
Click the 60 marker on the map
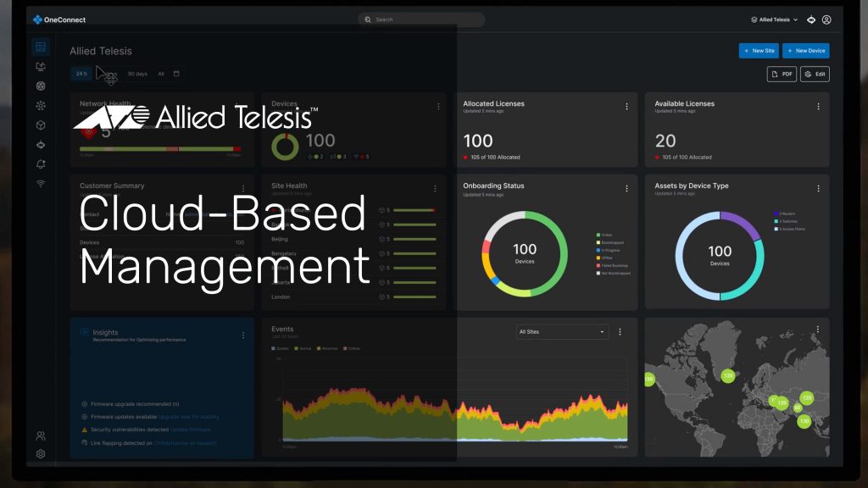coord(798,408)
